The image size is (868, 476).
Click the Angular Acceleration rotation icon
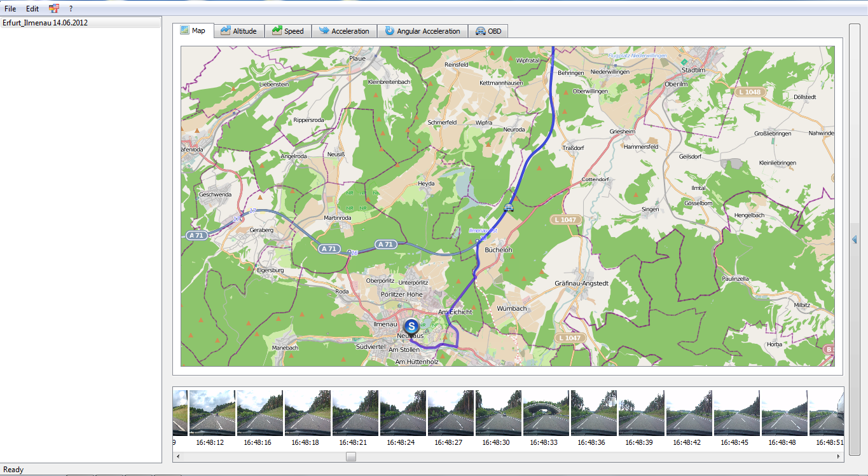[x=389, y=31]
